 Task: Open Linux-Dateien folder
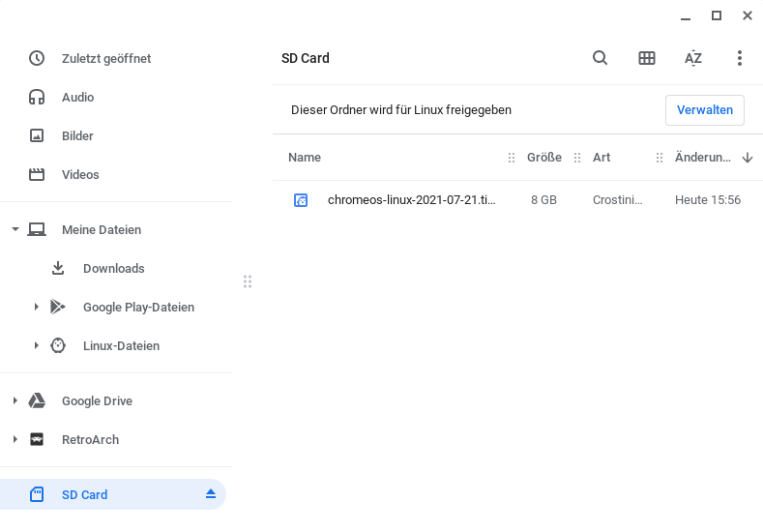pos(121,345)
